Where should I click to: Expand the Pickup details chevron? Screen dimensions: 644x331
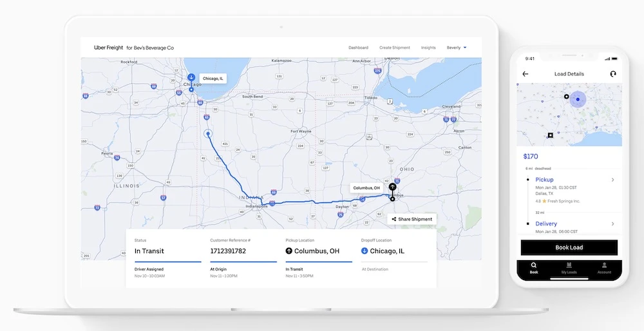613,180
